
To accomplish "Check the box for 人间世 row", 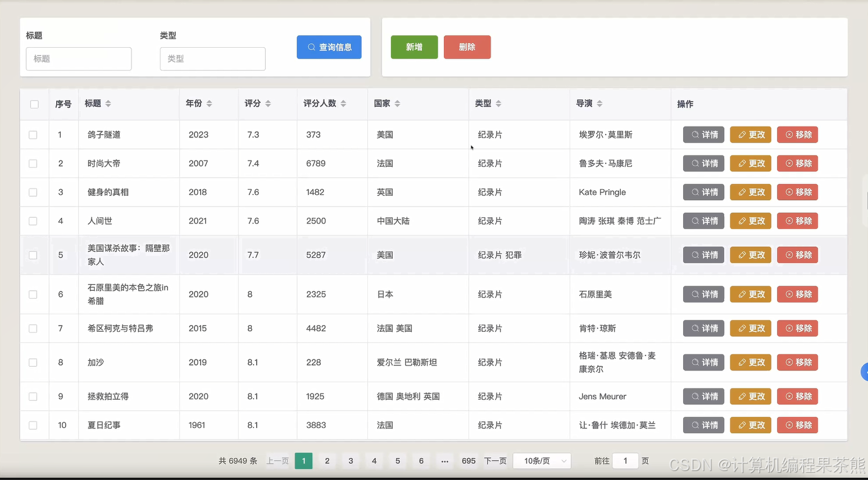I will (x=33, y=221).
